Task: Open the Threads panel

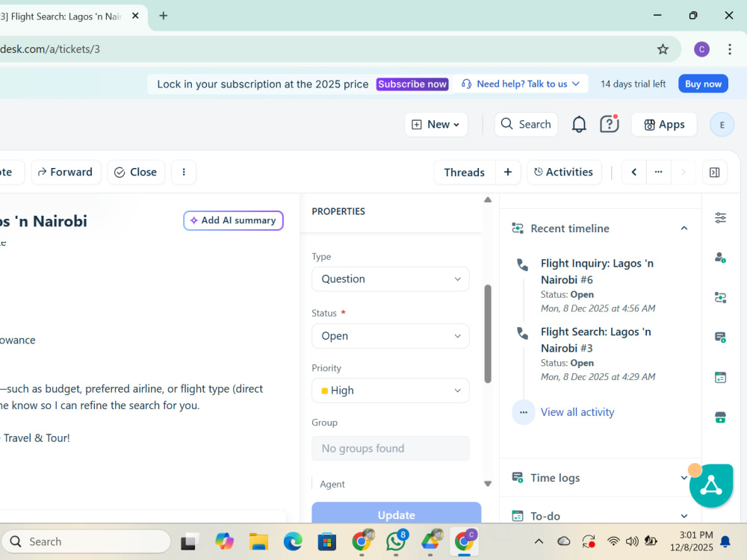Action: 465,172
